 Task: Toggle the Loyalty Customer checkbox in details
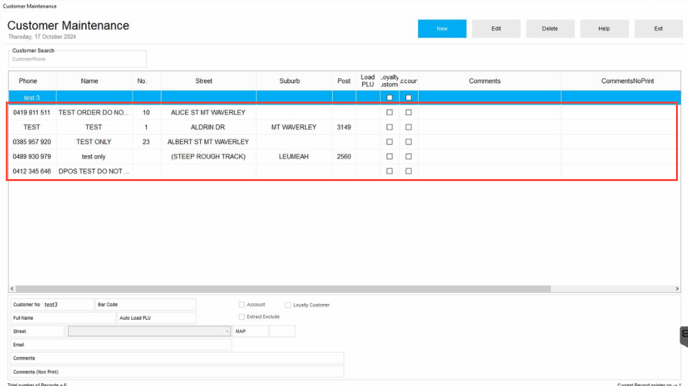point(288,305)
